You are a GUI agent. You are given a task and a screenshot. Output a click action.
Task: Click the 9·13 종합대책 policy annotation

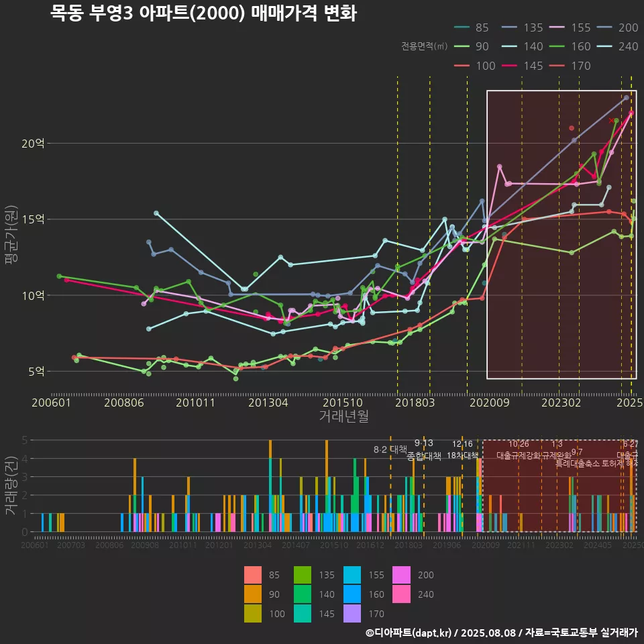click(424, 449)
